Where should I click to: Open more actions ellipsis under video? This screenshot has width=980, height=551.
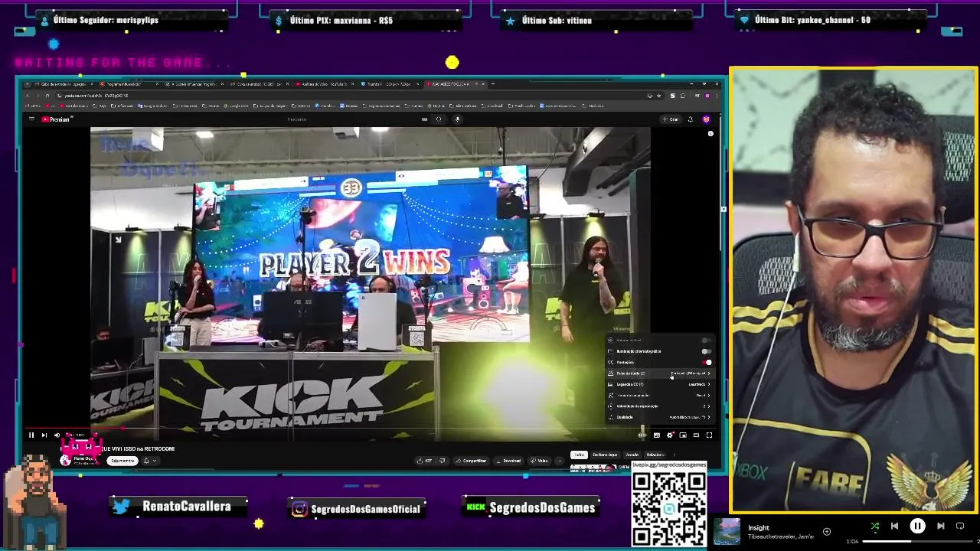tap(560, 461)
